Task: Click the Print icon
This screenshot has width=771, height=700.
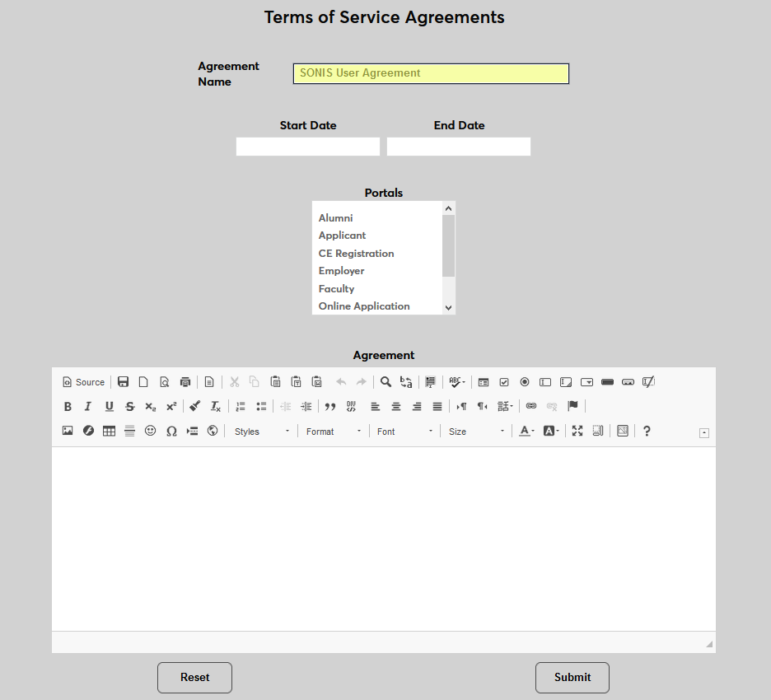Action: click(x=185, y=382)
